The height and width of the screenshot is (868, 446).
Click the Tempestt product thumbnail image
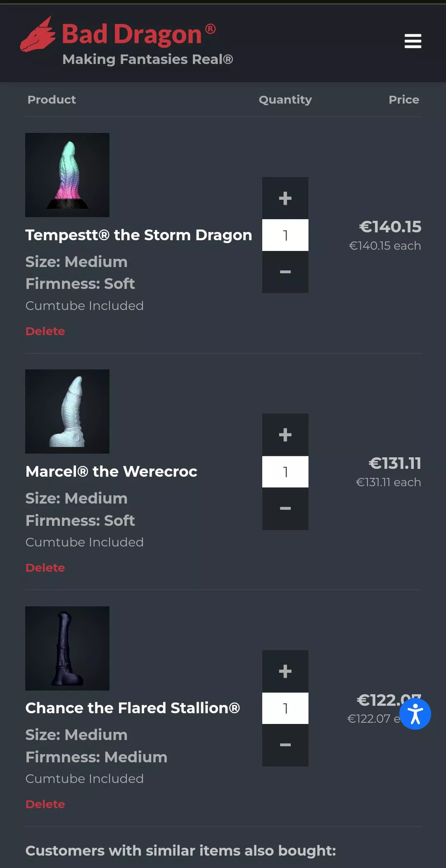point(67,175)
